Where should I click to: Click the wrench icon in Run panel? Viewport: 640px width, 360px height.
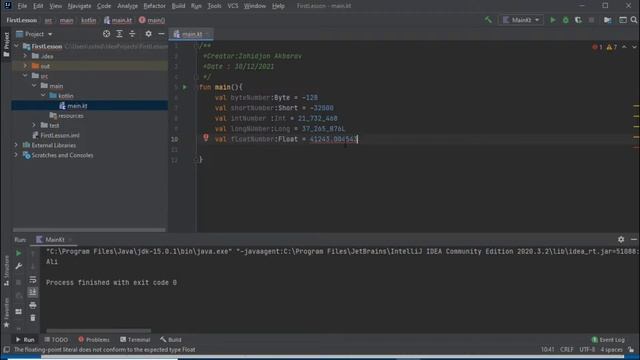click(x=18, y=266)
